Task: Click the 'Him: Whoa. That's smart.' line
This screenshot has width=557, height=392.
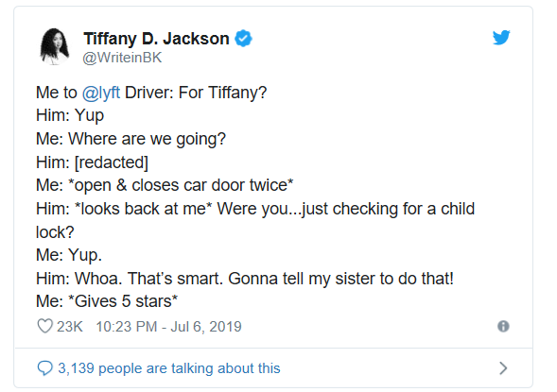Action: (x=245, y=279)
